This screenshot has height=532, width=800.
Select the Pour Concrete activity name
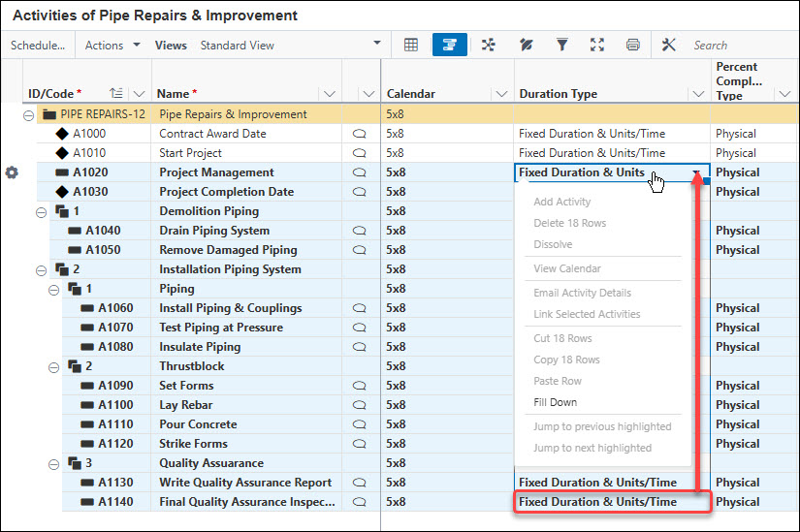tap(198, 424)
